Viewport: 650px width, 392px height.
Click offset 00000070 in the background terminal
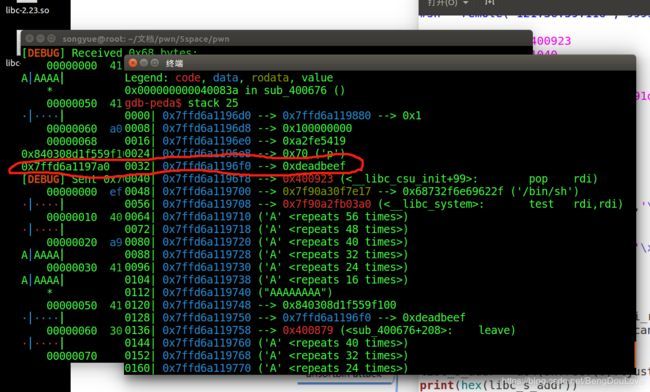72,356
